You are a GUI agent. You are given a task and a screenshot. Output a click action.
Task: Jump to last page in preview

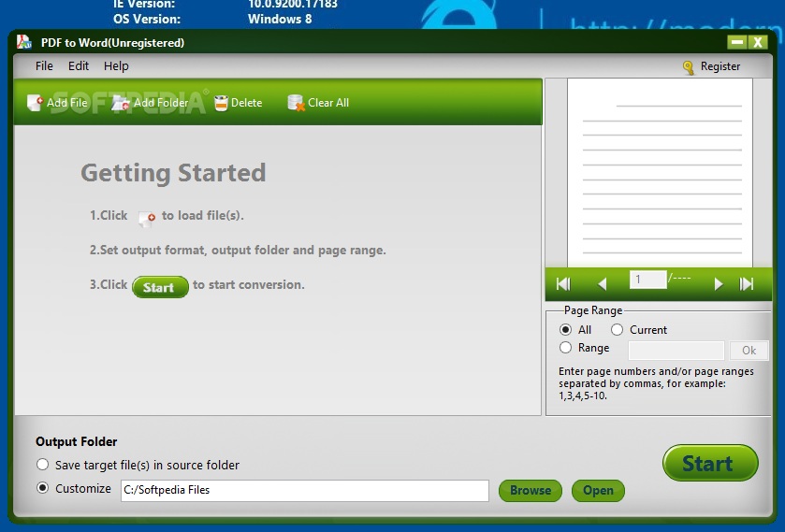tap(747, 284)
